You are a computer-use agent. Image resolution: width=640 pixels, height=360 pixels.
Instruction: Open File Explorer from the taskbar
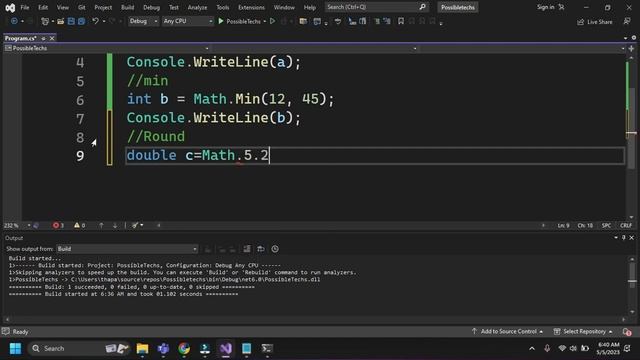pos(142,349)
